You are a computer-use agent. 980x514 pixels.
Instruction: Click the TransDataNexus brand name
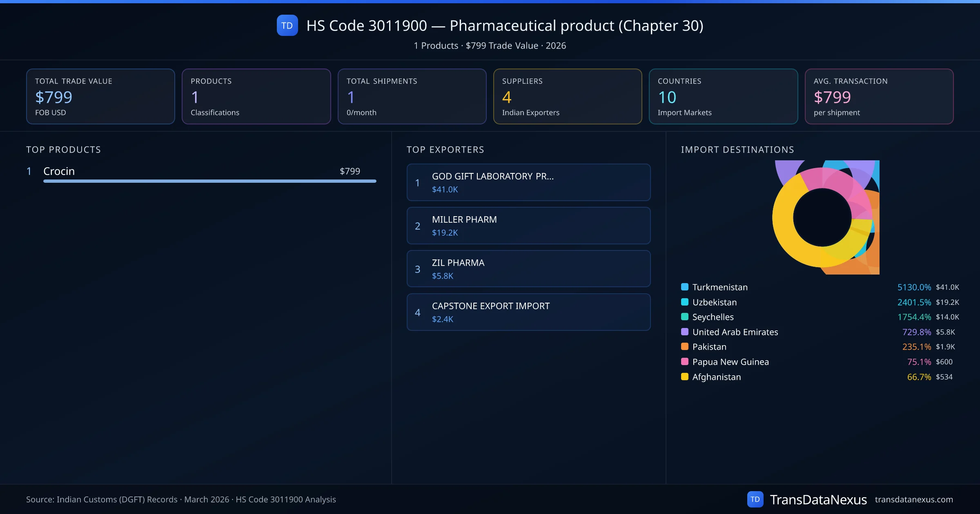pyautogui.click(x=818, y=499)
